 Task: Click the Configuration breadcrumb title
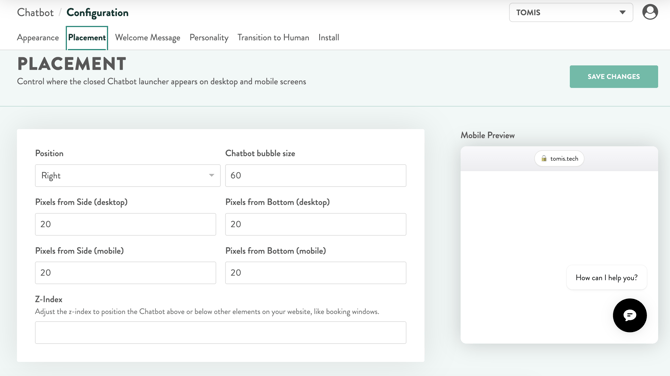coord(97,13)
